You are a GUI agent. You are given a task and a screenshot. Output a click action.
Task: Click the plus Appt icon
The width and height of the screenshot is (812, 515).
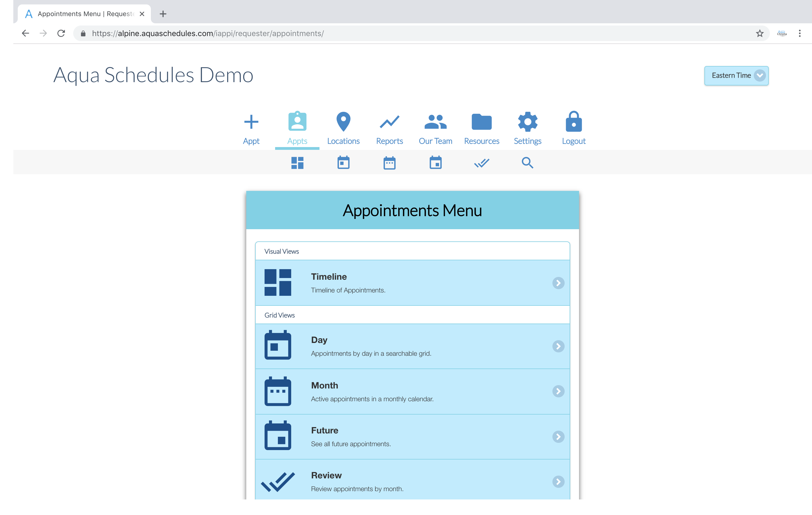[x=251, y=122]
